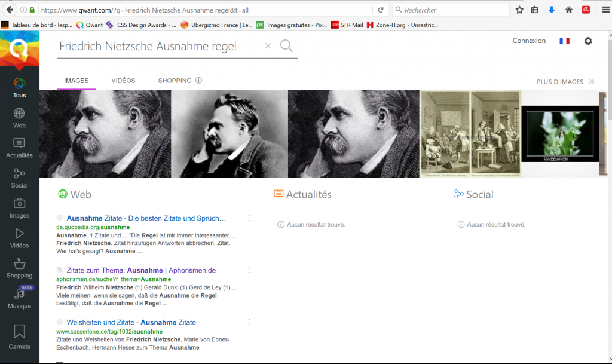Screen dimensions: 612x364
Task: Open options menu for Ausnahme Zitate result
Action: point(249,218)
